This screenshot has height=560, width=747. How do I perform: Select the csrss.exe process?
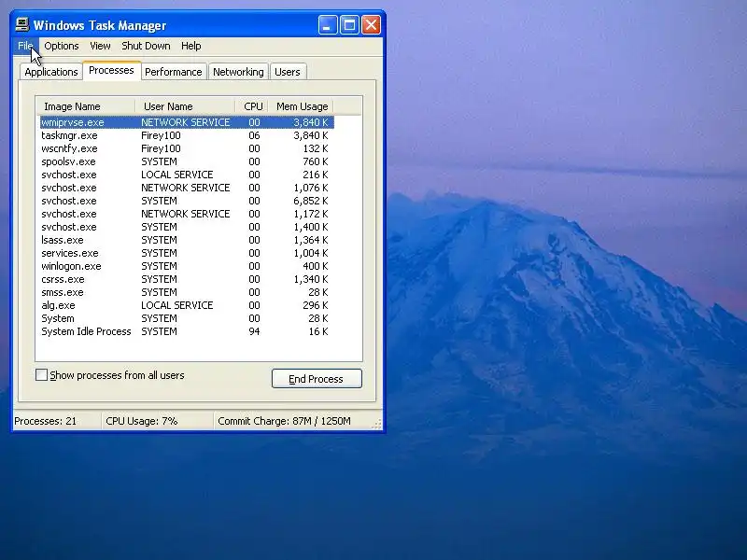(187, 279)
